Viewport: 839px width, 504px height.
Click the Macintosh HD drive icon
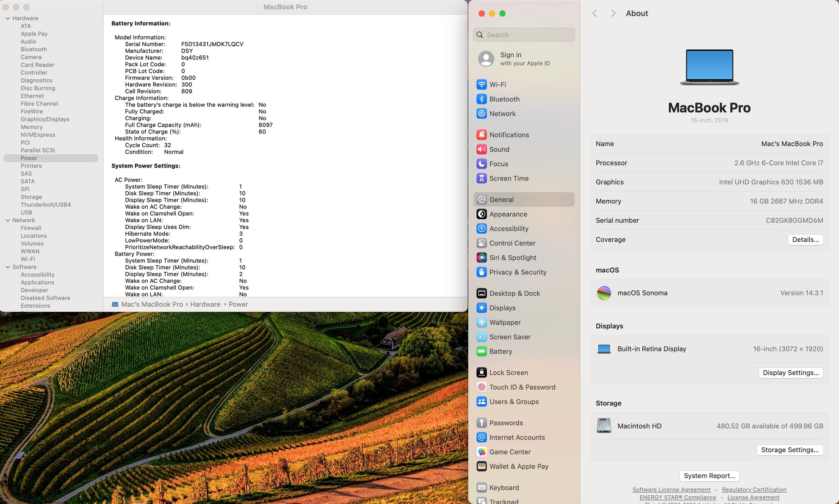click(x=604, y=426)
